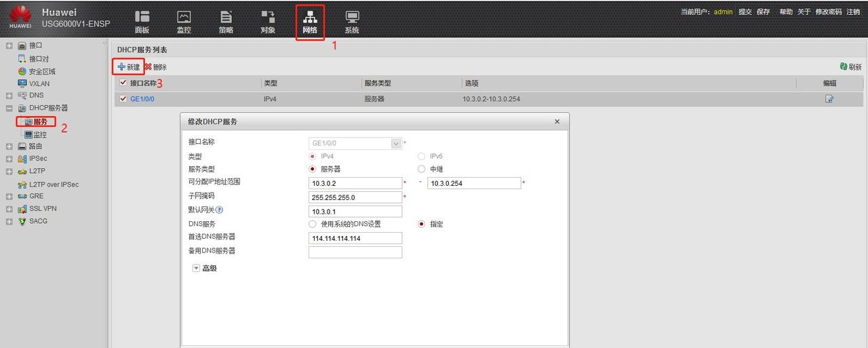Open the 接口名称 dropdown

(396, 143)
